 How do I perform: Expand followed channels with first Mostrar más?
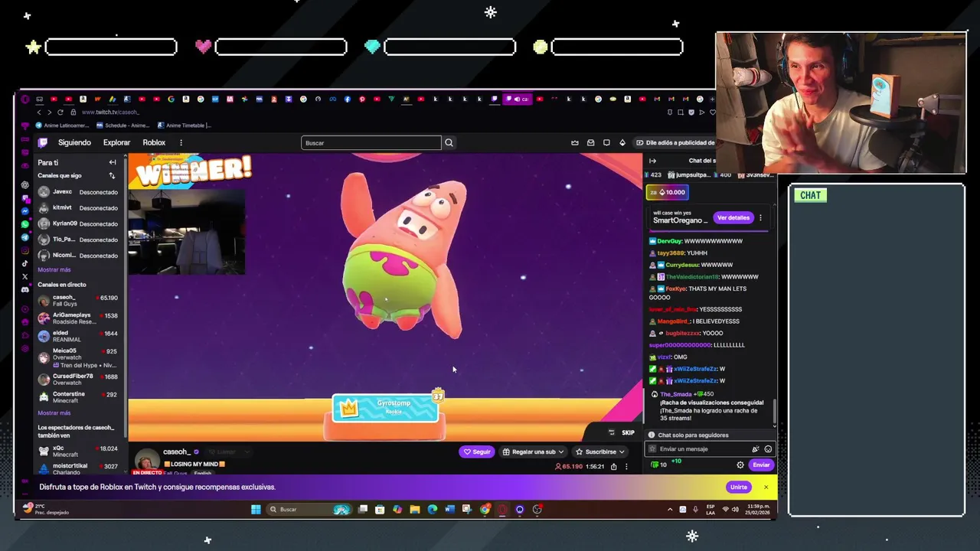[54, 269]
